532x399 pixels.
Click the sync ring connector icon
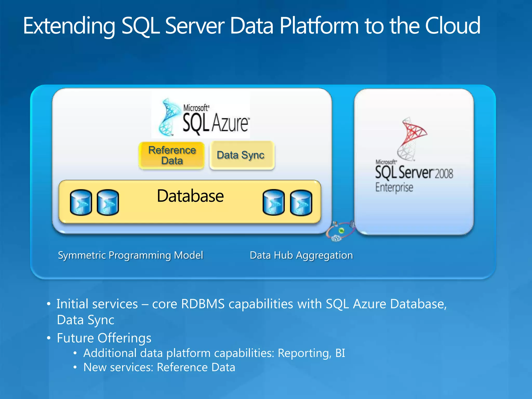(x=341, y=231)
